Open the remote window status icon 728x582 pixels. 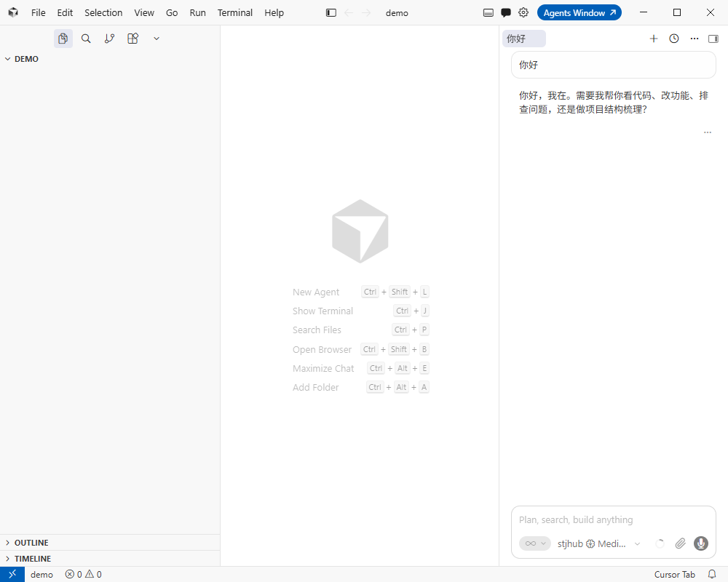point(12,574)
